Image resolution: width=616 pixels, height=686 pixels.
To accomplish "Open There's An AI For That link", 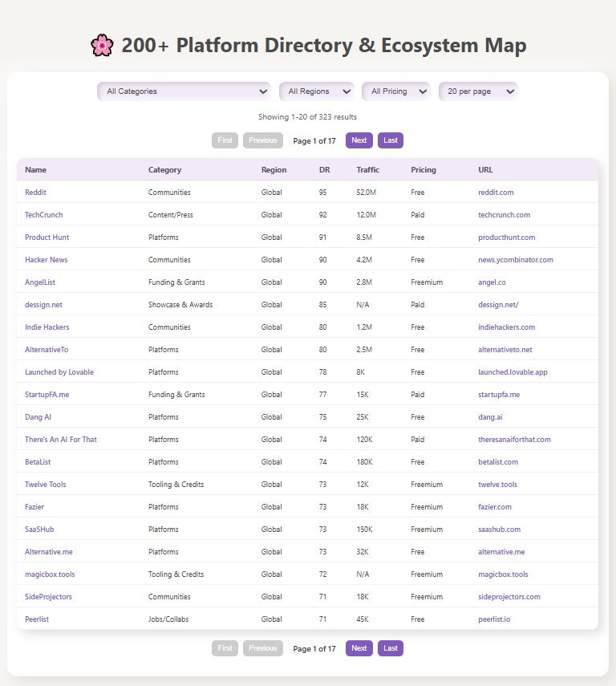I will click(x=61, y=440).
